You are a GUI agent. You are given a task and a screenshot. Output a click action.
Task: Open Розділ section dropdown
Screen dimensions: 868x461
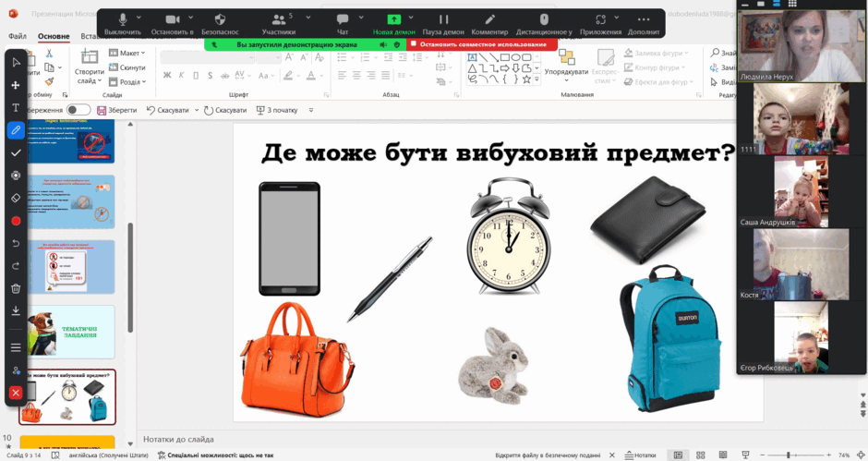[x=127, y=82]
